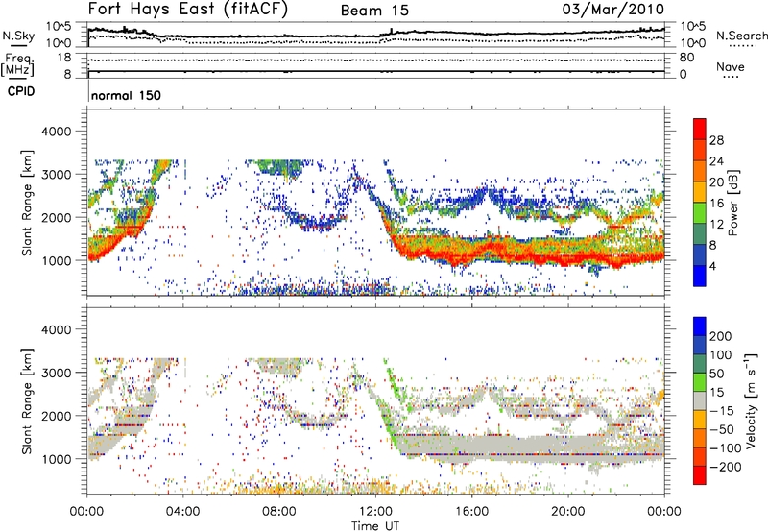Click the power panel 'Slant Range [km]' label
Image resolution: width=768 pixels, height=532 pixels.
click(x=27, y=204)
